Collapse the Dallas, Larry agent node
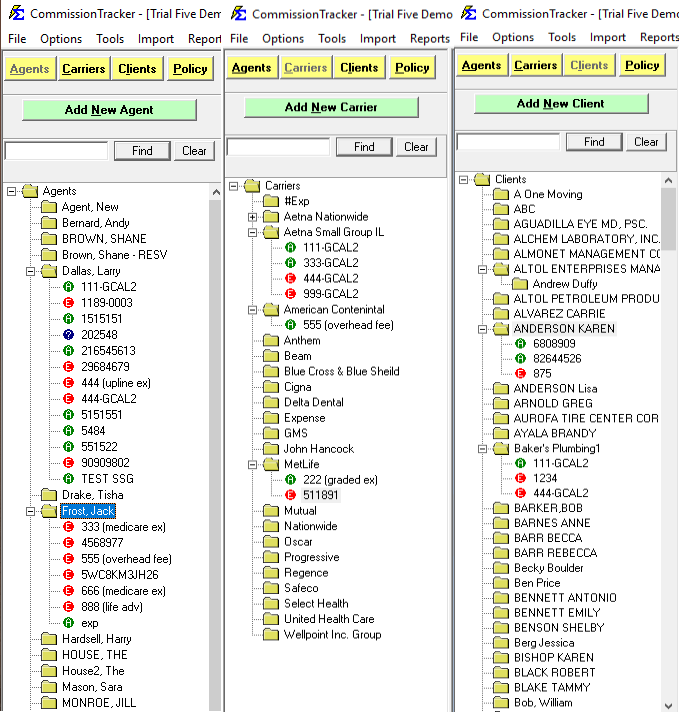679x712 pixels. [30, 272]
